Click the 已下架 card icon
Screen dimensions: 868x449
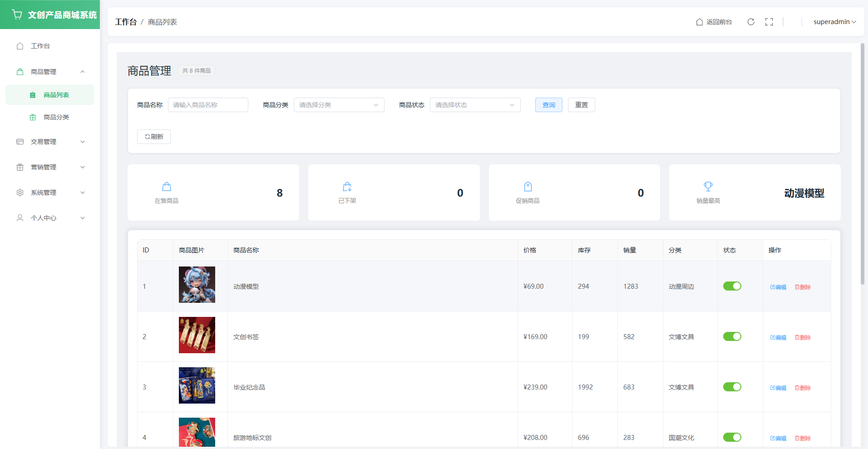pos(347,187)
